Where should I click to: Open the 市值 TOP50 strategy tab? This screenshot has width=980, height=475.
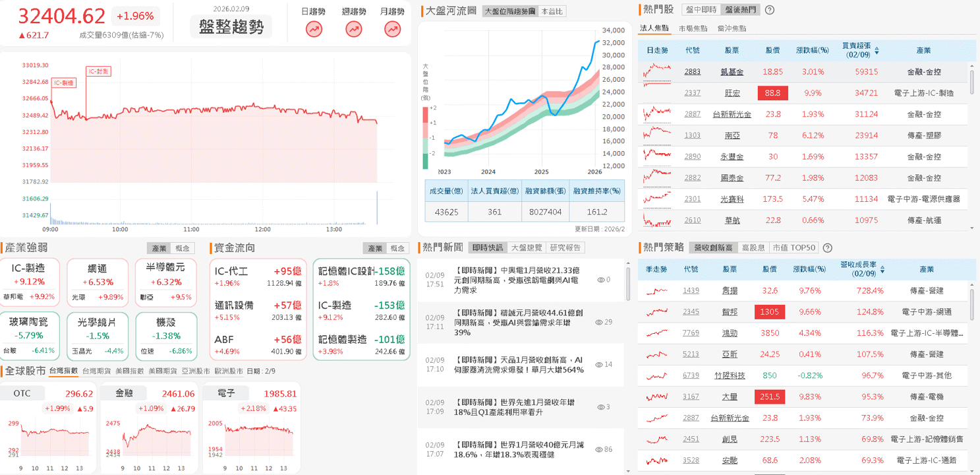click(x=793, y=248)
